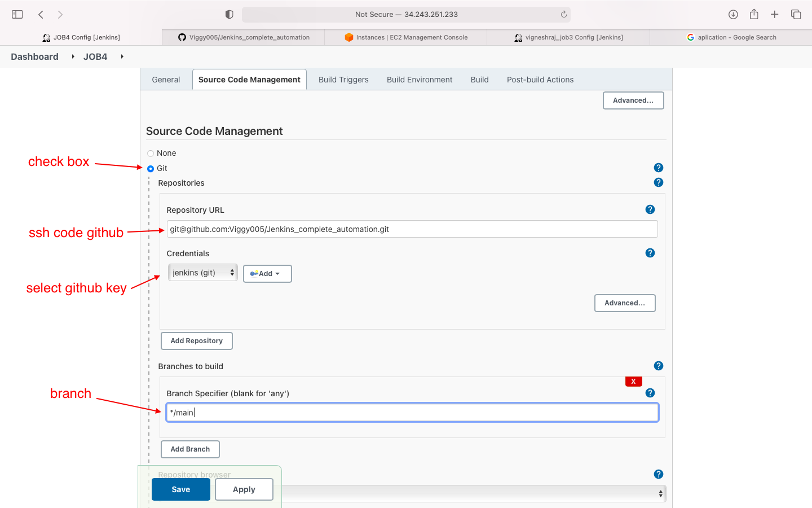The image size is (812, 508).
Task: Open help for Branches to build
Action: [659, 366]
